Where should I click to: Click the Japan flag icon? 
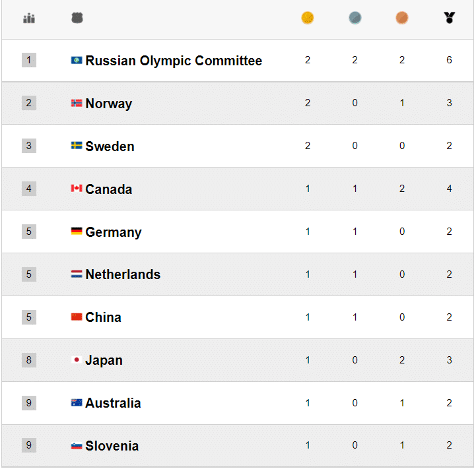77,360
